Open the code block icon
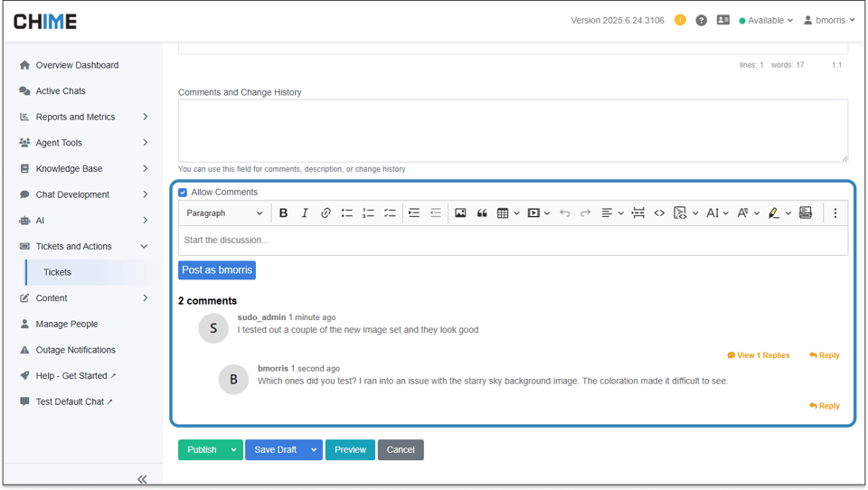 (680, 213)
